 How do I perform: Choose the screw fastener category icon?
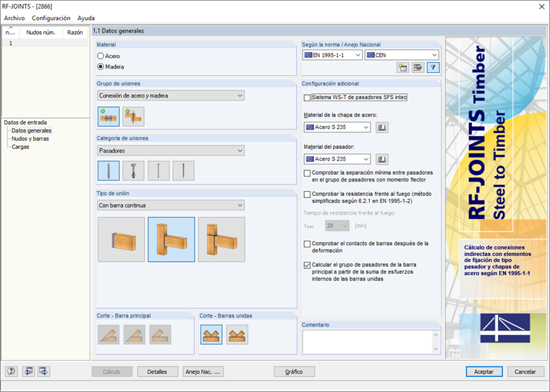(x=183, y=171)
